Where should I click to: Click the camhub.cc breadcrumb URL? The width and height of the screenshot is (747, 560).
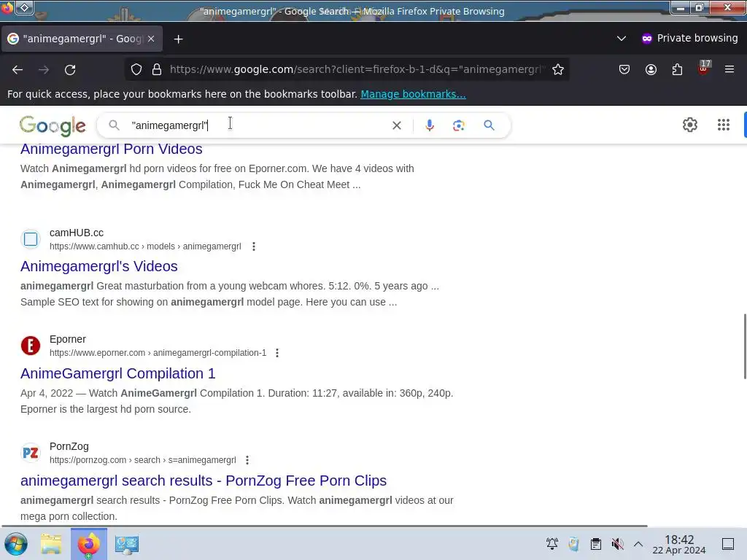145,246
